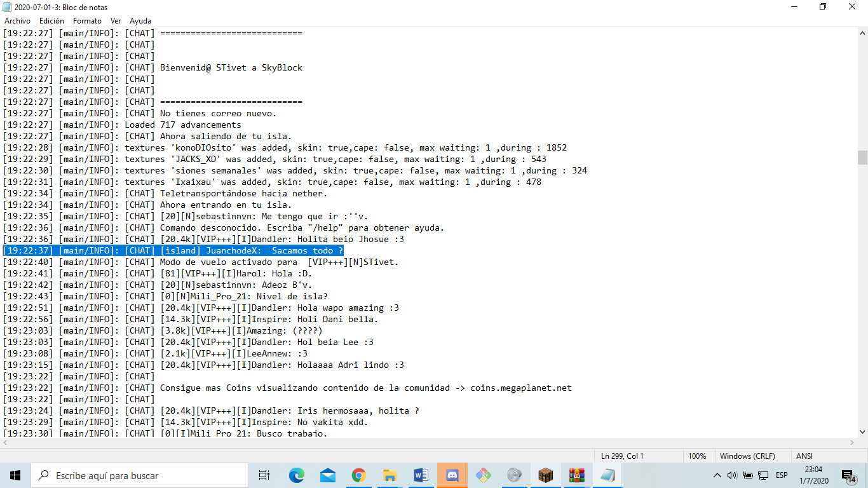Click the vertical scrollbar down arrow

(x=862, y=432)
